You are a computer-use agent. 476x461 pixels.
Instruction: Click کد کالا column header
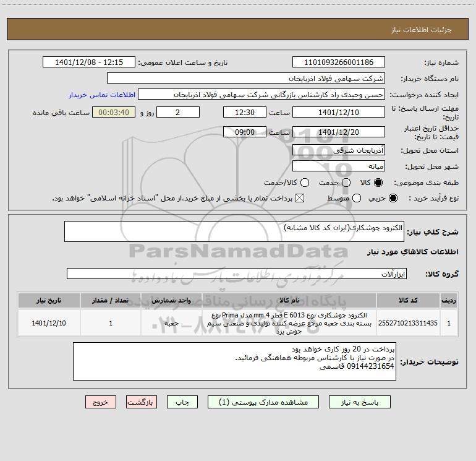click(x=408, y=301)
